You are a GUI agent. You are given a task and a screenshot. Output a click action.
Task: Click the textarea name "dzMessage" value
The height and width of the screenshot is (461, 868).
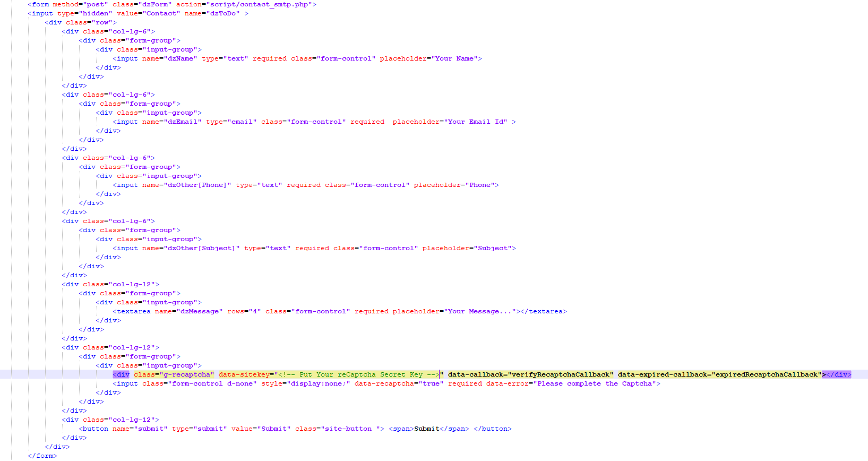click(201, 311)
